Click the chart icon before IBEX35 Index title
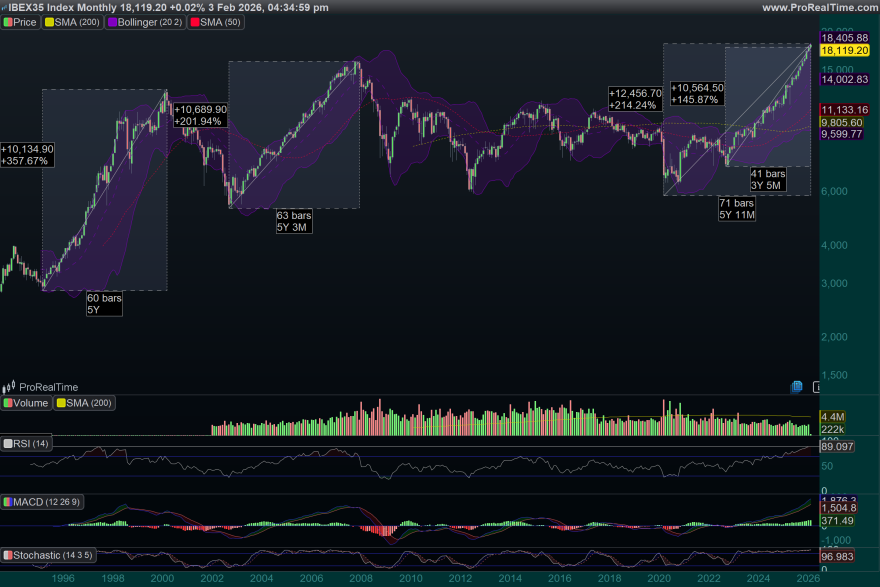Screen dimensions: 880x587 [x=6, y=6]
